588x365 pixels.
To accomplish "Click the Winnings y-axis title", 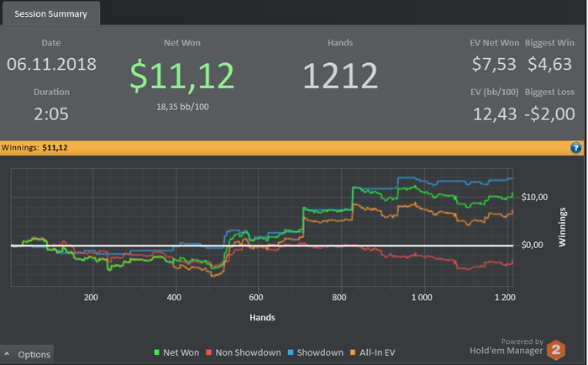I will pyautogui.click(x=562, y=227).
